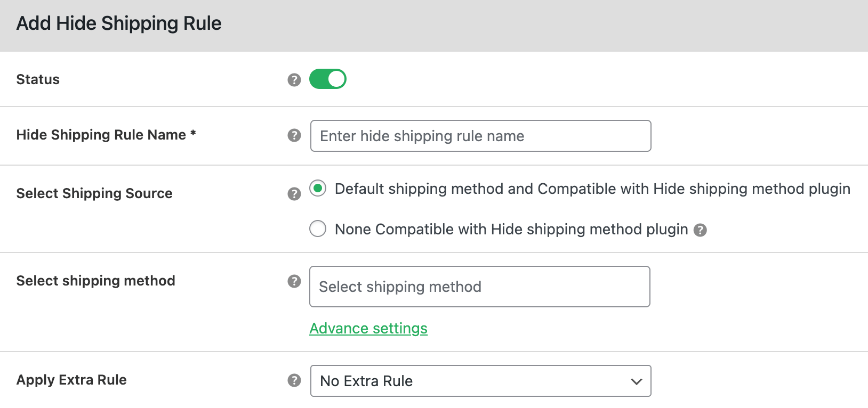Screen dimensions: 868x408
Task: Select Default shipping method and Compatible option
Action: [x=318, y=189]
